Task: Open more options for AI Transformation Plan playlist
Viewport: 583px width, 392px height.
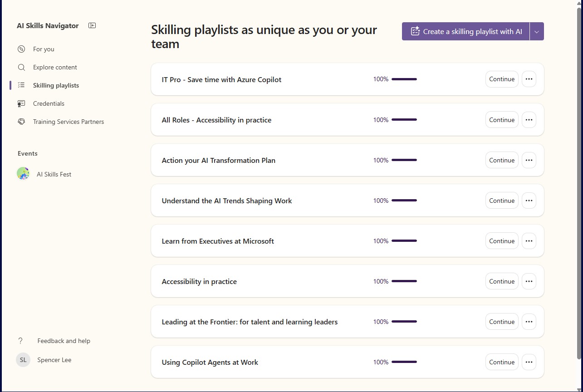Action: [x=529, y=160]
